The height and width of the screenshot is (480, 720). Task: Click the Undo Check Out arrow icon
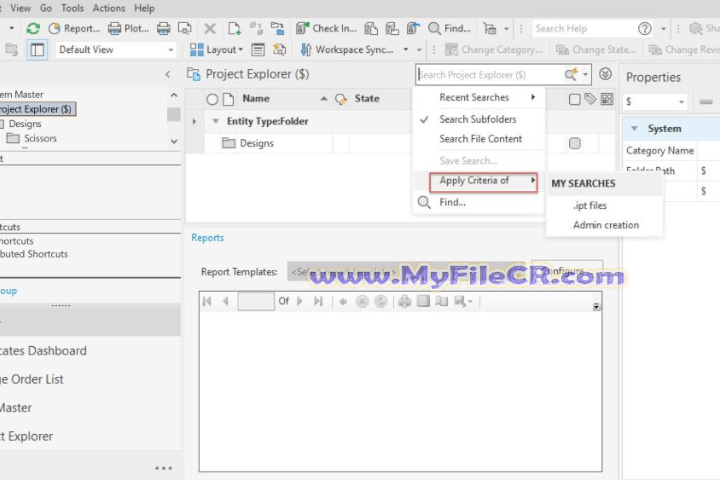coord(413,28)
